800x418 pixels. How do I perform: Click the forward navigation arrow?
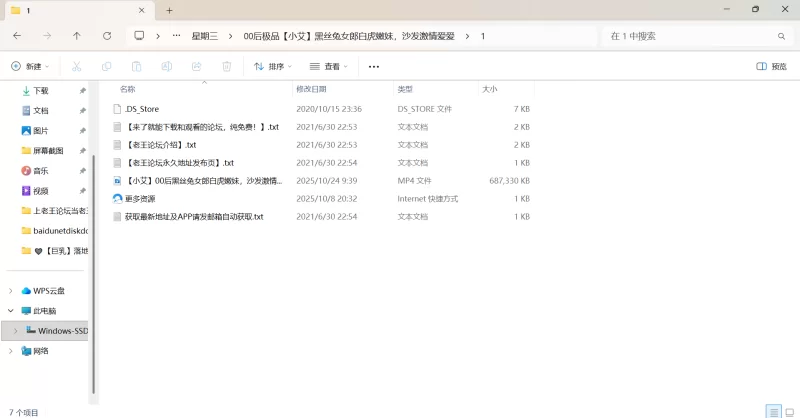click(47, 36)
